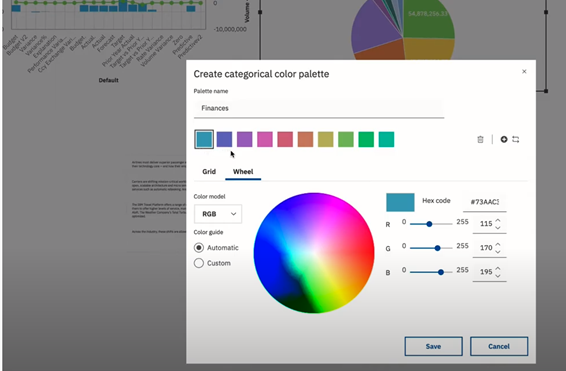Click the current color preview swatch

pos(400,202)
